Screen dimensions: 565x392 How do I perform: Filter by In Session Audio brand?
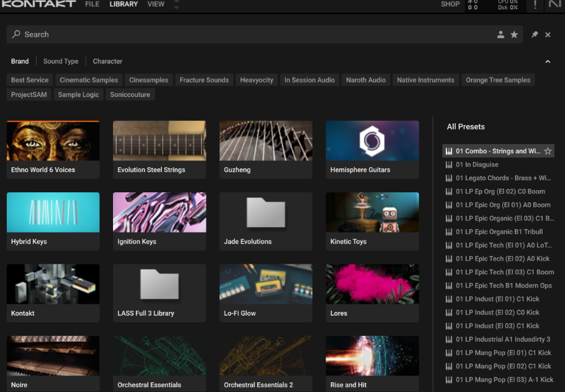[310, 80]
